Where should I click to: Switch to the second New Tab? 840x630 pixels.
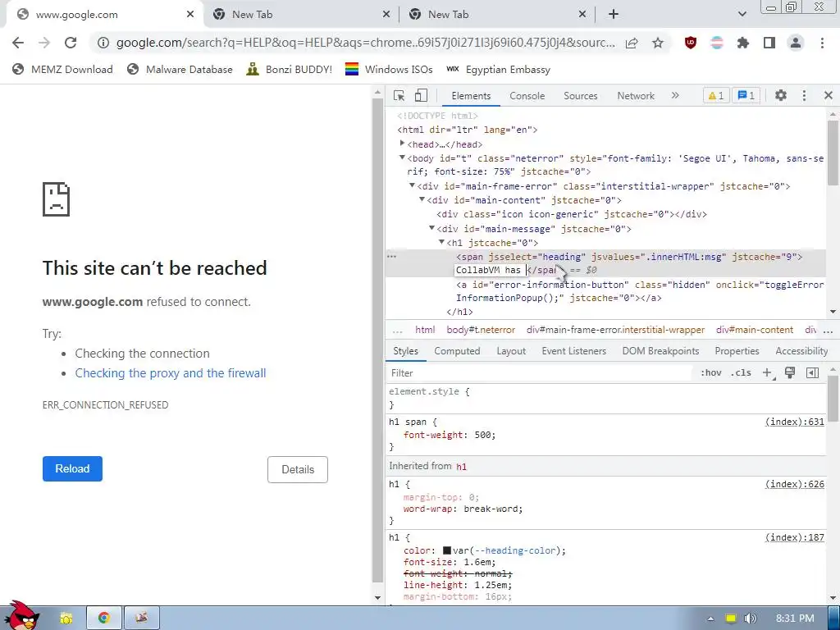coord(302,15)
